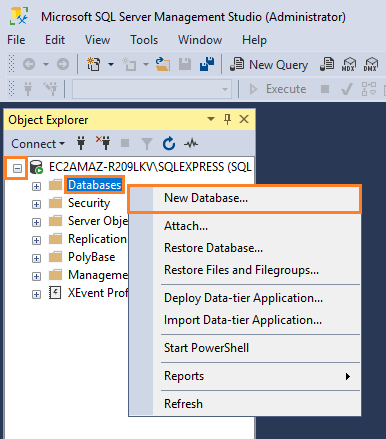This screenshot has width=386, height=439.
Task: Open the Connect dropdown in Object Explorer
Action: [38, 144]
